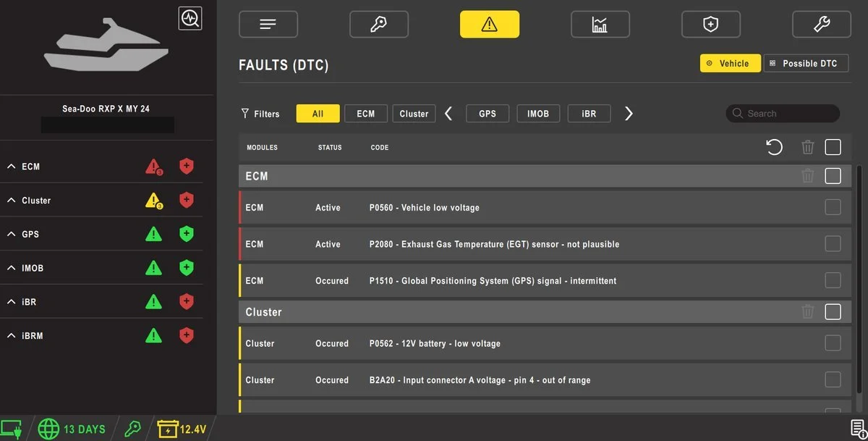Collapse the IMOB module in sidebar
The width and height of the screenshot is (868, 441).
click(x=12, y=268)
